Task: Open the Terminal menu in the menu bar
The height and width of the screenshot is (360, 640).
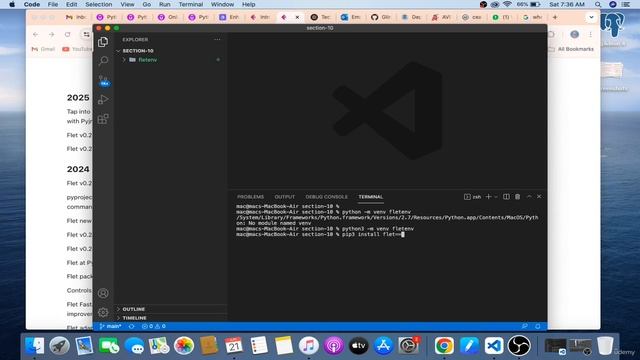Action: pyautogui.click(x=191, y=4)
